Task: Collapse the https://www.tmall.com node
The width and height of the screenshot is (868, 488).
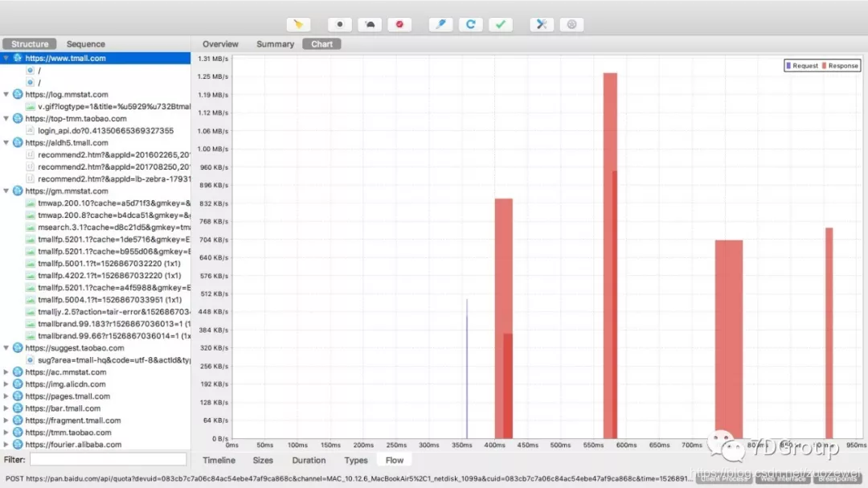Action: click(x=6, y=58)
